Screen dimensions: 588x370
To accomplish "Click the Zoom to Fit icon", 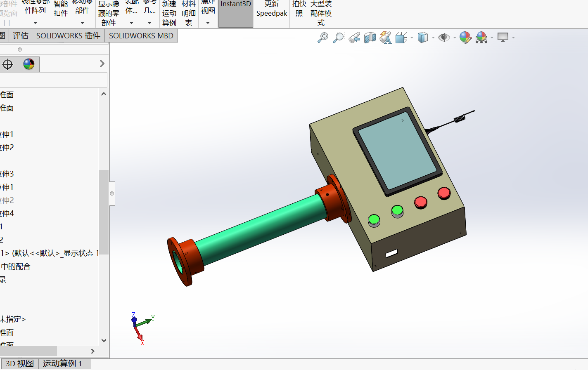I will pyautogui.click(x=323, y=38).
